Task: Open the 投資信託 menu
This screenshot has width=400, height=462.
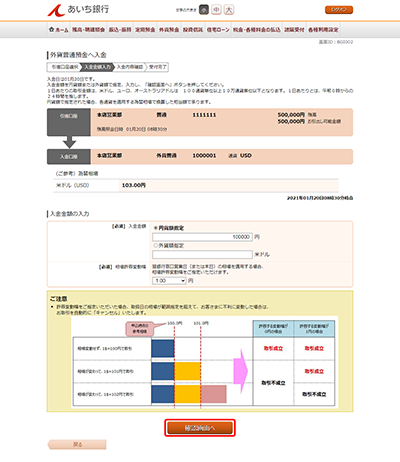Action: coord(193,30)
